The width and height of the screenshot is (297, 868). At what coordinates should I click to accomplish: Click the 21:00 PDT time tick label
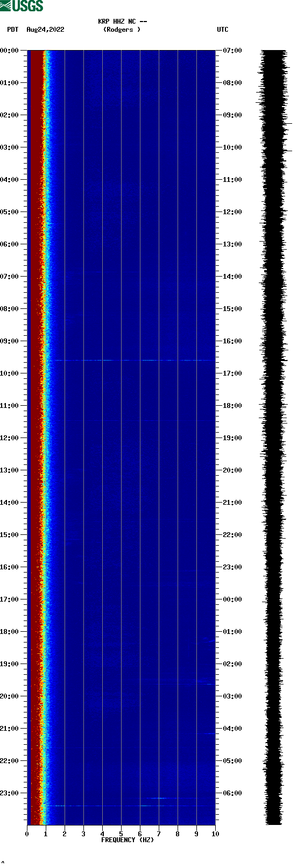[x=10, y=729]
